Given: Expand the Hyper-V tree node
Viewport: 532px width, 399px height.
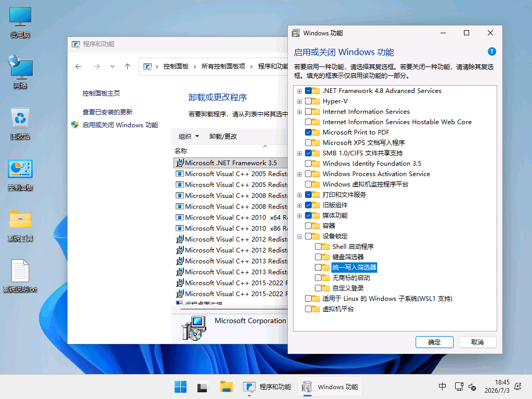Looking at the screenshot, I should coord(299,101).
